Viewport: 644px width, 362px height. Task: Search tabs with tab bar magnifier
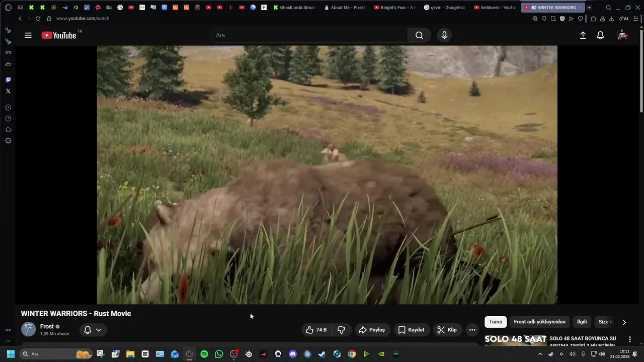tap(608, 8)
